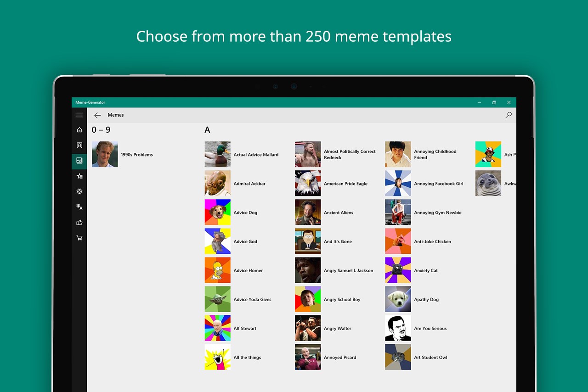Click the back arrow beside Memes
The width and height of the screenshot is (588, 392).
[97, 115]
